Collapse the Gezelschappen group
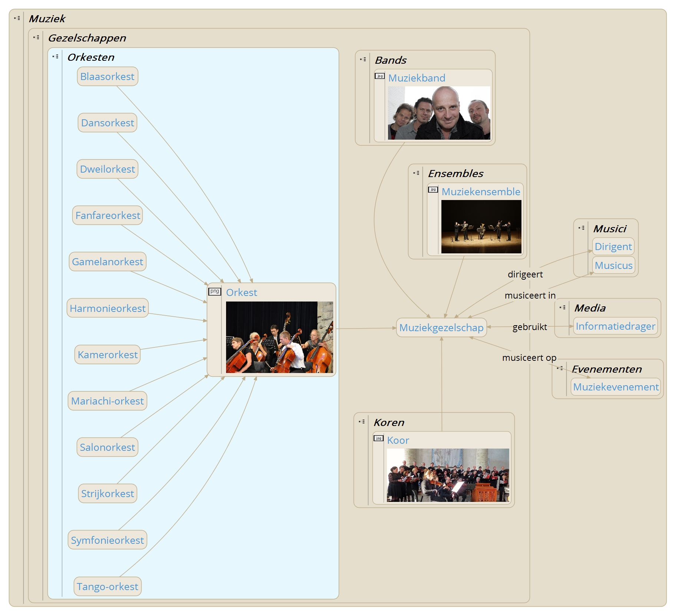This screenshot has width=676, height=616. [x=36, y=37]
